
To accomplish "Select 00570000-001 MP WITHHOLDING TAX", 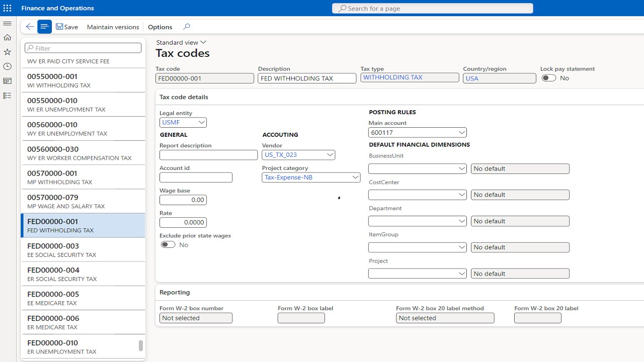I will pos(83,177).
